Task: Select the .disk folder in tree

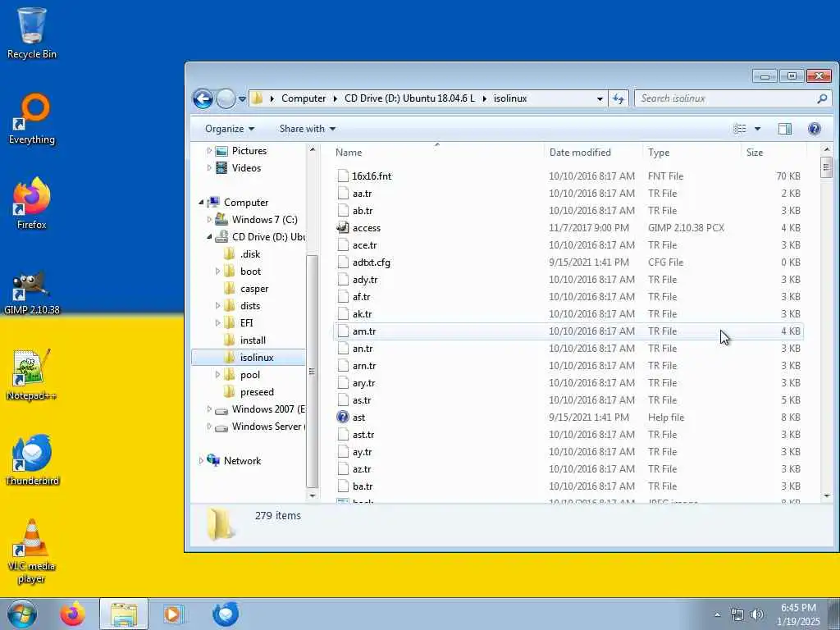Action: tap(249, 254)
